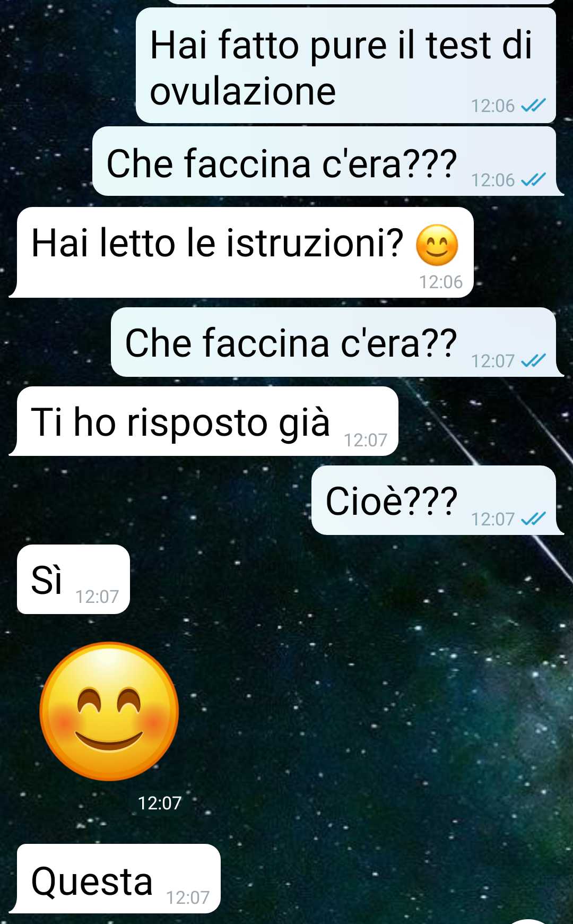Tap the double-check icon on the 'Cioè???' message
573x924 pixels.
pyautogui.click(x=533, y=519)
